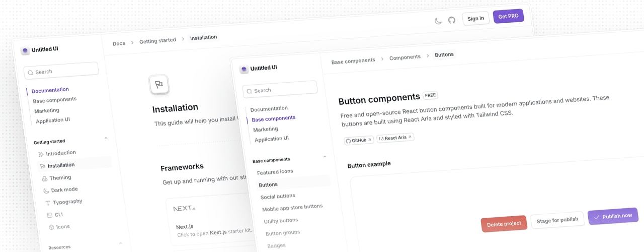Click the Publish now button
Image resolution: width=644 pixels, height=252 pixels.
613,216
